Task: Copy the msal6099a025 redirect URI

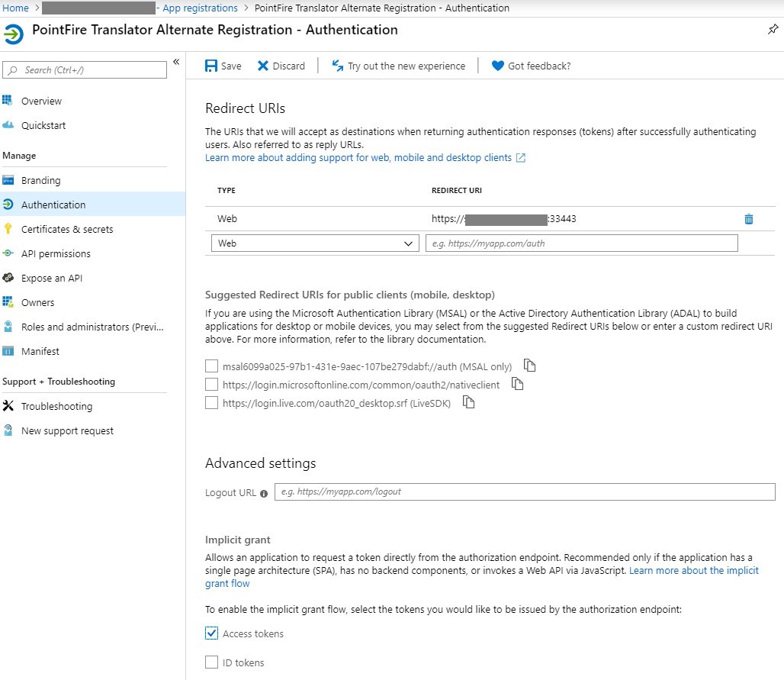Action: [529, 366]
